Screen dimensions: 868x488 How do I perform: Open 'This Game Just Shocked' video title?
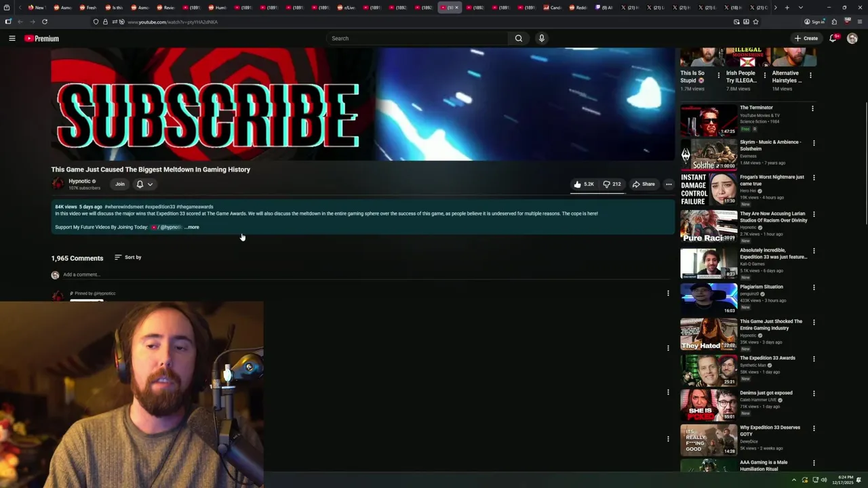771,325
